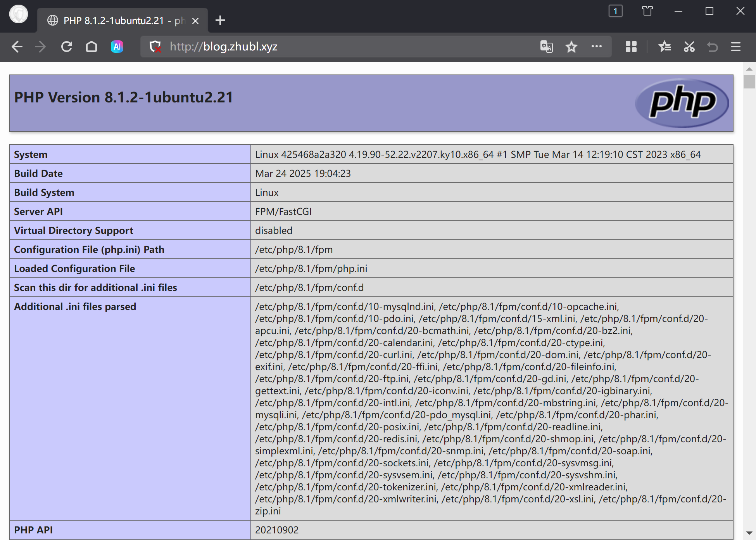Click the page scrollbar down arrow
756x540 pixels.
point(749,533)
